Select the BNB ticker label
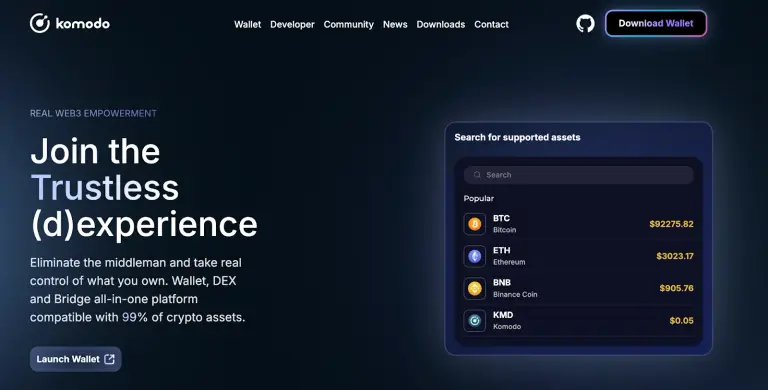The image size is (768, 390). (502, 283)
